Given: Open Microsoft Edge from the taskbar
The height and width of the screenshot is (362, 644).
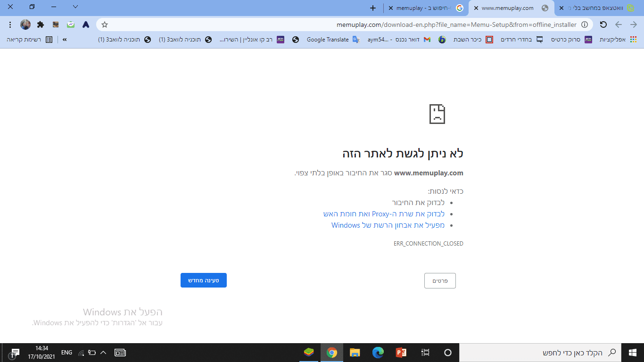Looking at the screenshot, I should (378, 352).
